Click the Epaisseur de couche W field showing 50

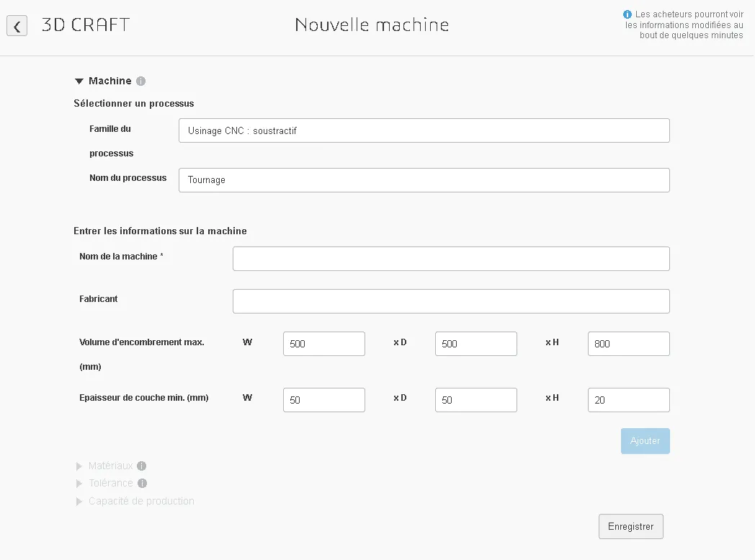323,400
